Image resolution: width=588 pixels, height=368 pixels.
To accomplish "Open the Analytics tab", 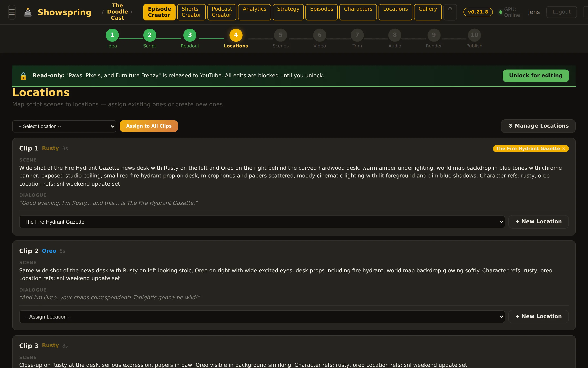I will 254,12.
